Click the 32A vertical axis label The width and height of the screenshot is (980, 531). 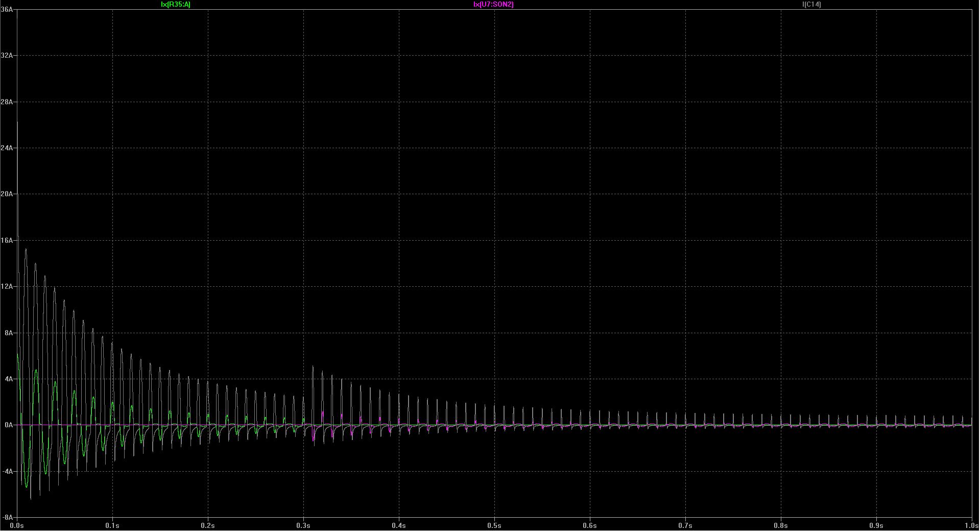7,55
